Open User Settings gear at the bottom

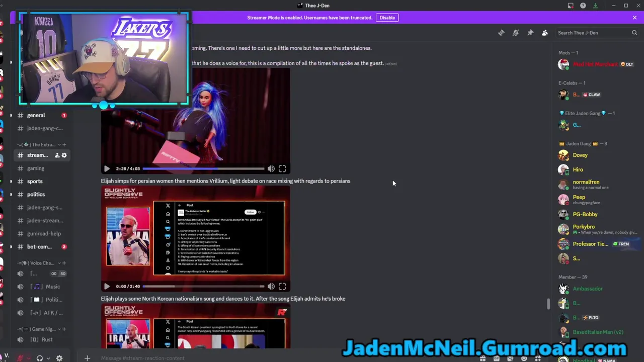point(59,358)
